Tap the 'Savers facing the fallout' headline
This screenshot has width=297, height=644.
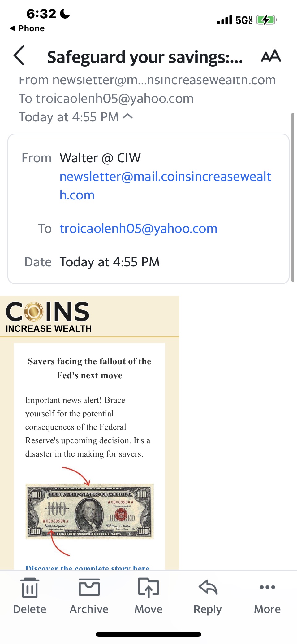(x=89, y=368)
